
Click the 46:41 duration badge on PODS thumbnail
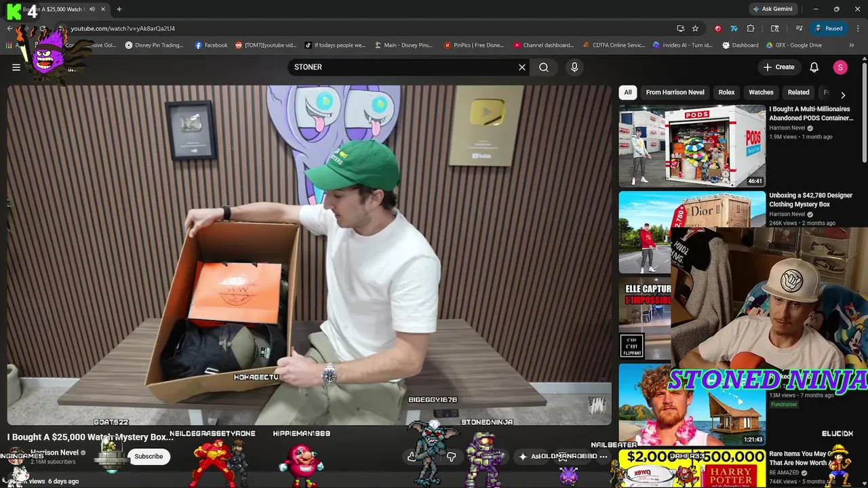click(x=755, y=181)
